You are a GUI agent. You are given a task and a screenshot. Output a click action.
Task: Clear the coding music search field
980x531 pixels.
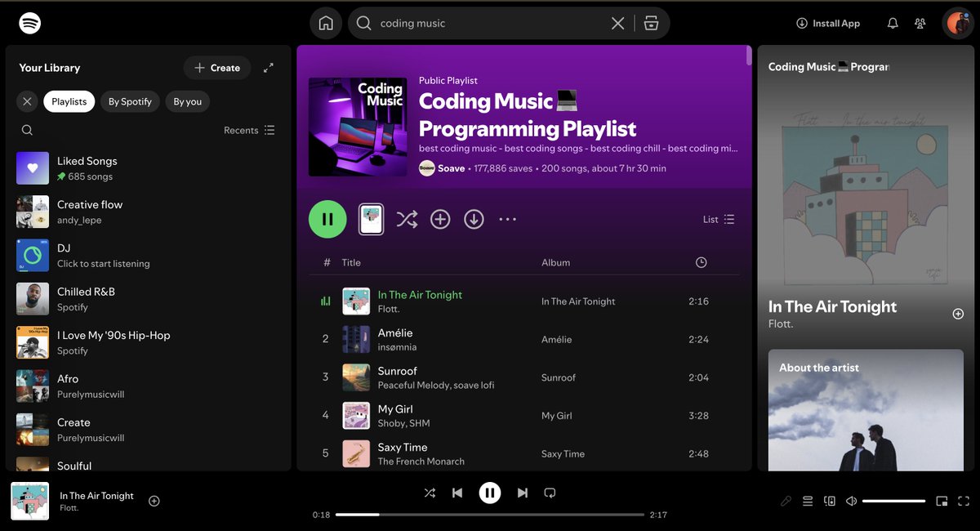618,23
